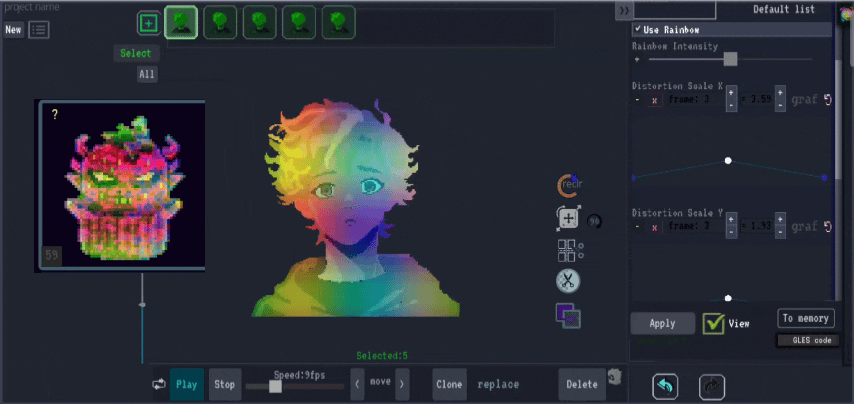The image size is (854, 404).
Task: Click the effects panel vertical scrollbar
Action: tap(839, 120)
